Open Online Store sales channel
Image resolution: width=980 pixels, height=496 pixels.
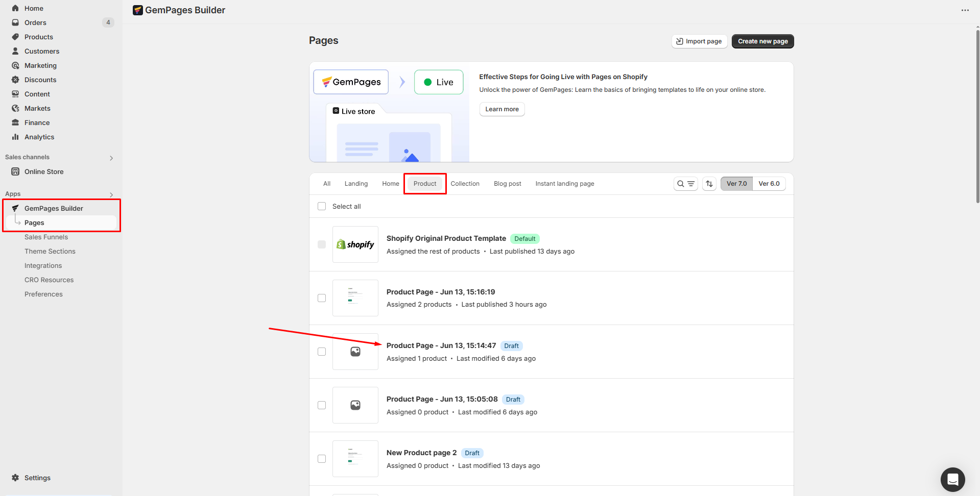[43, 171]
